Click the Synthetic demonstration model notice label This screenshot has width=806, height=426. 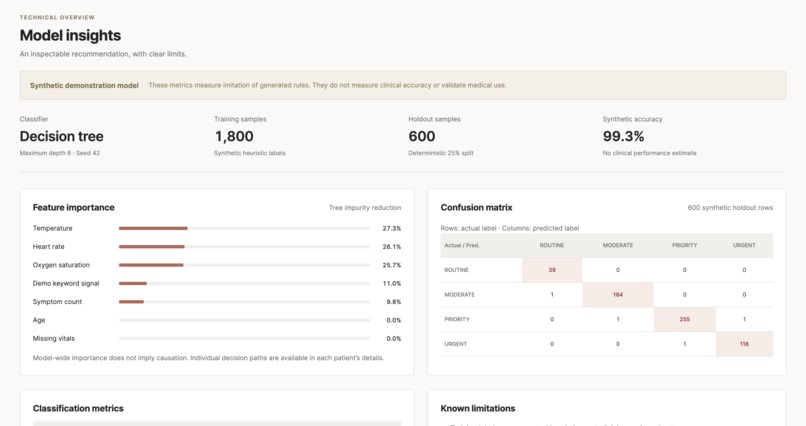[84, 85]
